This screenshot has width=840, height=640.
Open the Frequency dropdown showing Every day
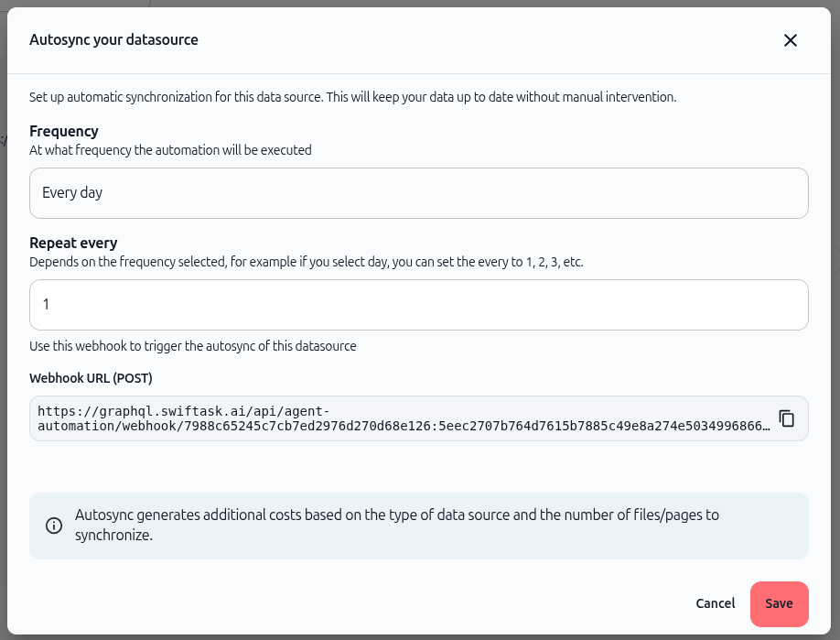coord(418,193)
